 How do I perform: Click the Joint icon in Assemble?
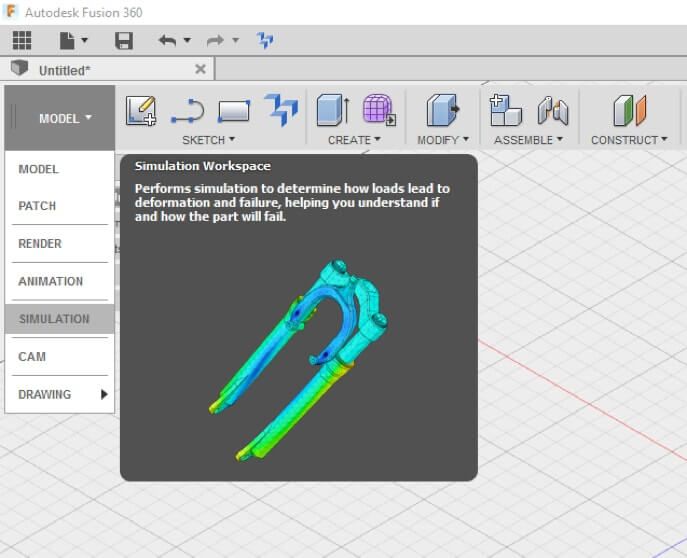click(552, 110)
